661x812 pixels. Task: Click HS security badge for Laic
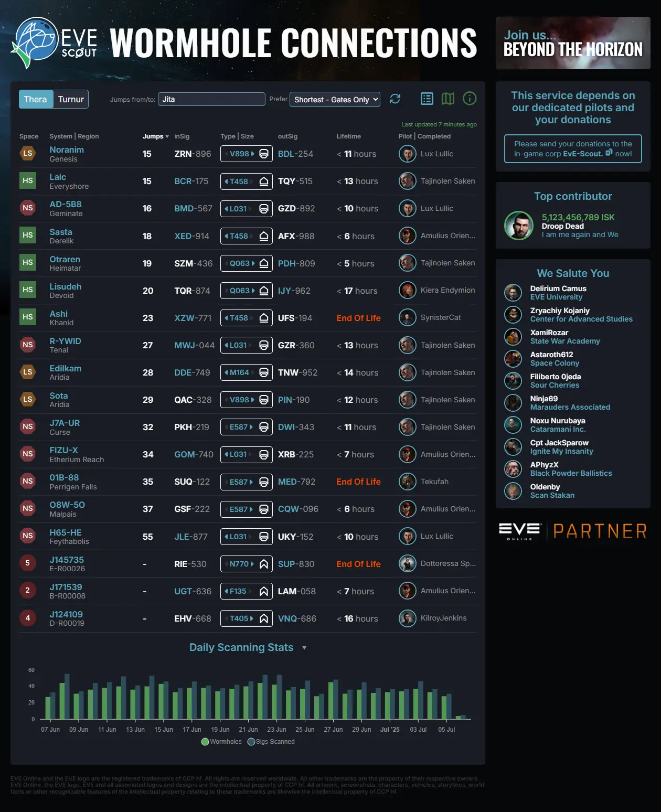click(x=28, y=180)
